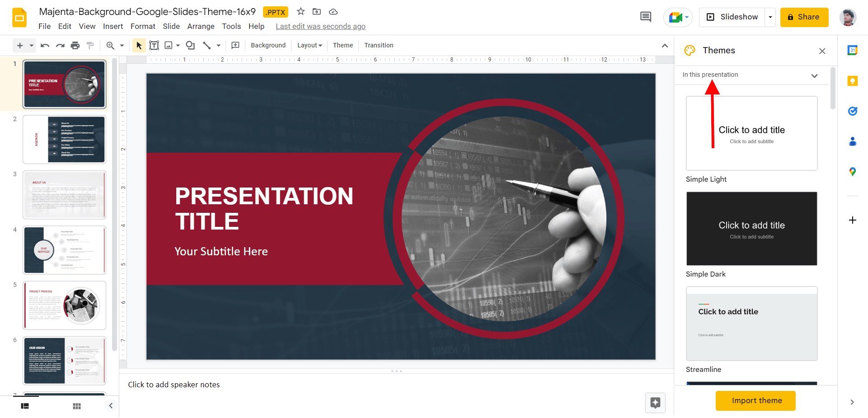
Task: Switch to filmstrip view
Action: click(25, 406)
